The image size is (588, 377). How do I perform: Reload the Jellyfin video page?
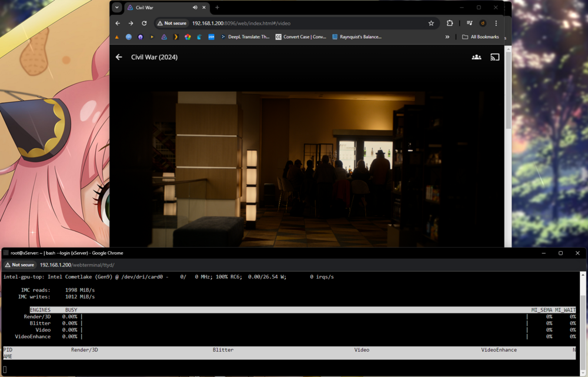click(144, 24)
